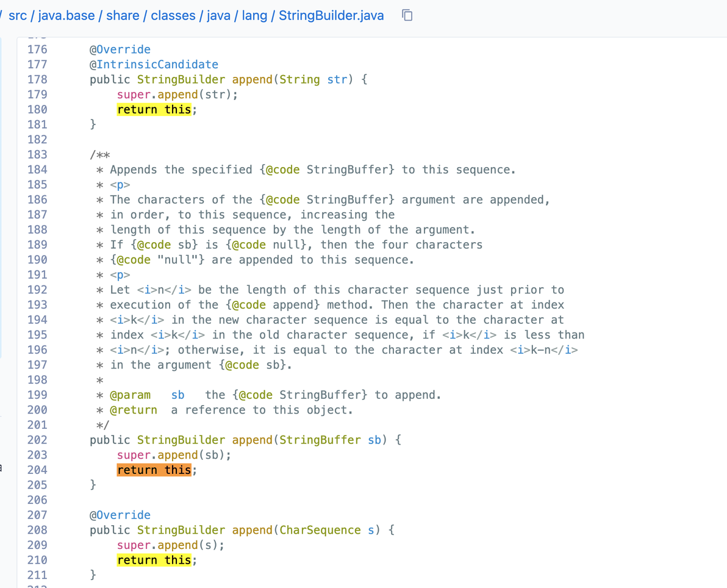727x588 pixels.
Task: Click 'execution of the' comment text on line 193
Action: [x=164, y=305]
